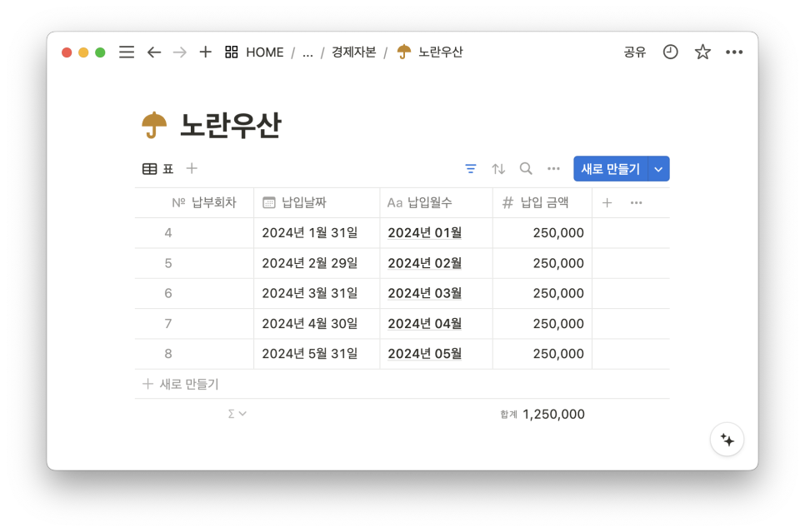This screenshot has width=805, height=532.
Task: Go back with the left arrow
Action: (x=154, y=52)
